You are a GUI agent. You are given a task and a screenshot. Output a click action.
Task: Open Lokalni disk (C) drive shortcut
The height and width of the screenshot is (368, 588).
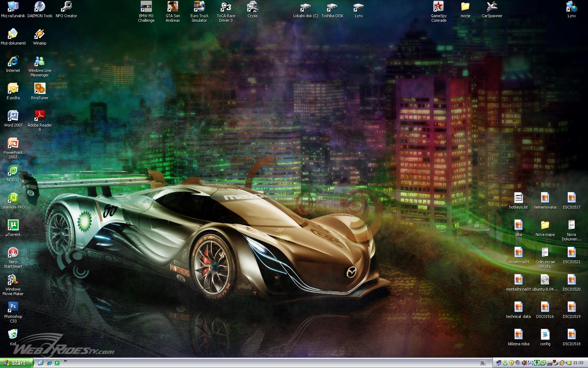306,10
